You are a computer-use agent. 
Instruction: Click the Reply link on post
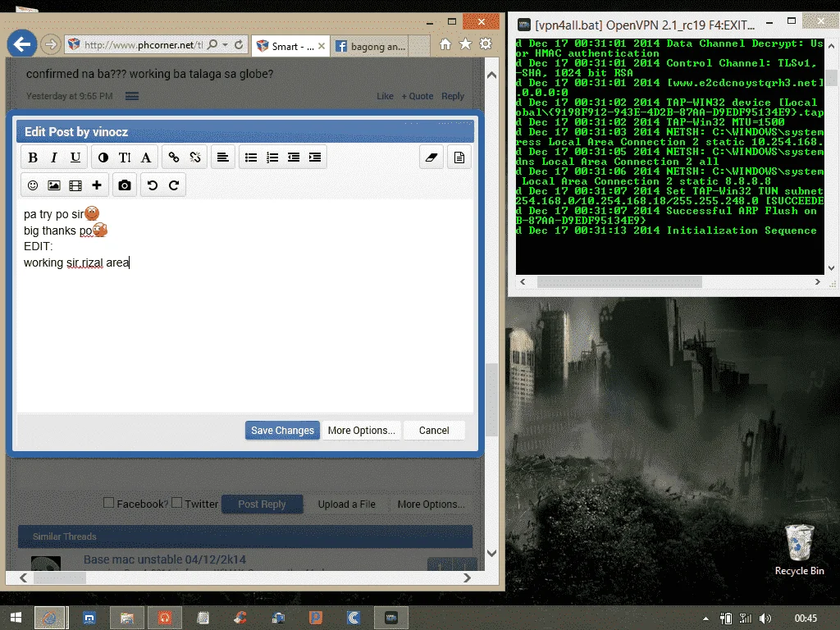point(453,97)
